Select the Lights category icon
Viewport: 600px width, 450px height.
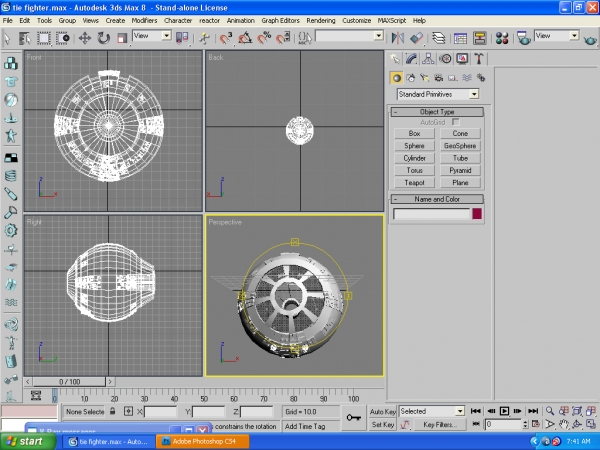(x=424, y=78)
